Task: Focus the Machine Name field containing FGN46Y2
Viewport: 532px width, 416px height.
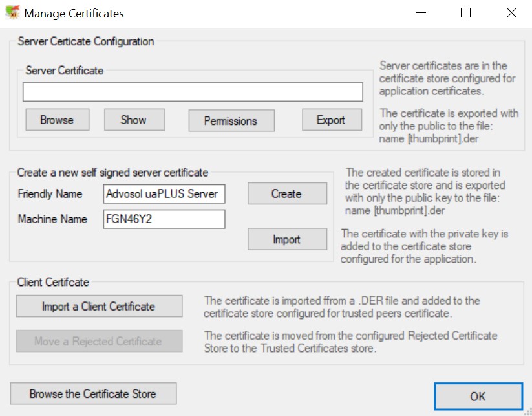Action: tap(164, 219)
